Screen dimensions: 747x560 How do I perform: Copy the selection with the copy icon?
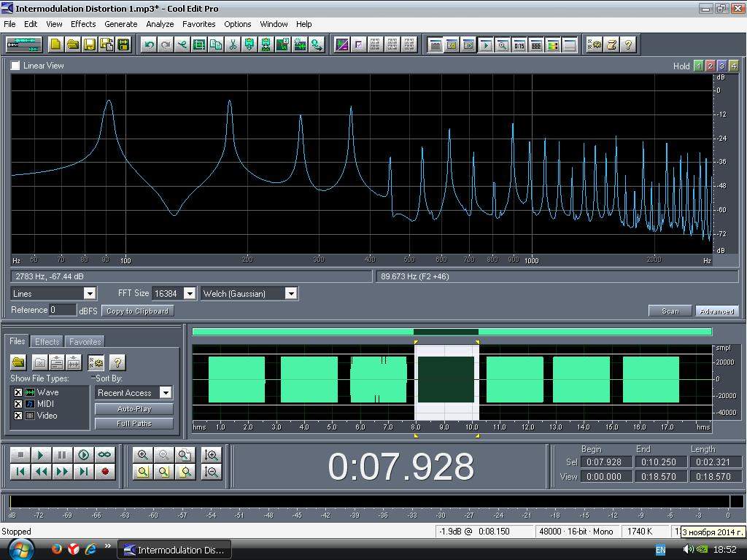tap(216, 44)
